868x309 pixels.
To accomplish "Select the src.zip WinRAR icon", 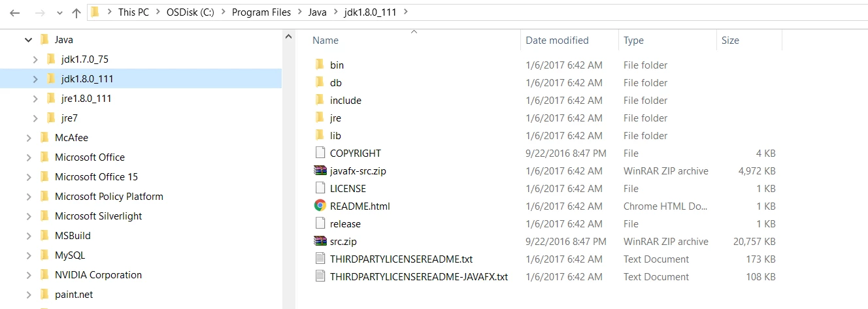I will point(320,241).
